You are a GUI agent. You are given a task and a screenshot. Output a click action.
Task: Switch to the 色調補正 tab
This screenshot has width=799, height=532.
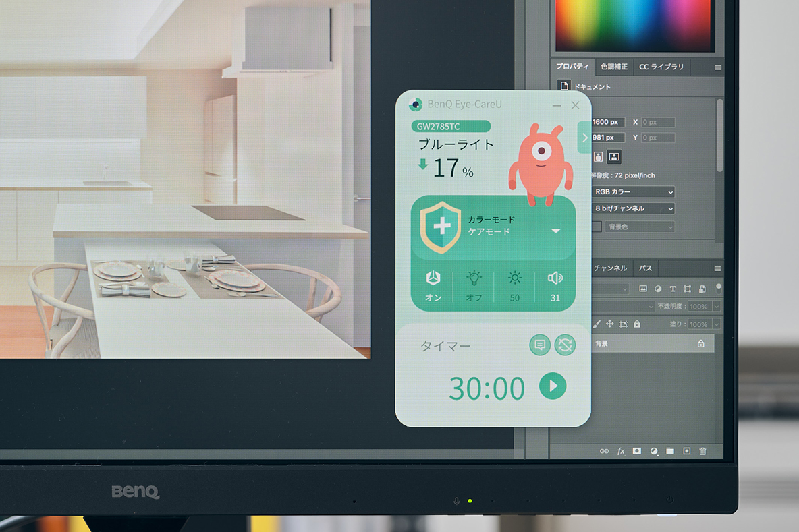(x=613, y=67)
